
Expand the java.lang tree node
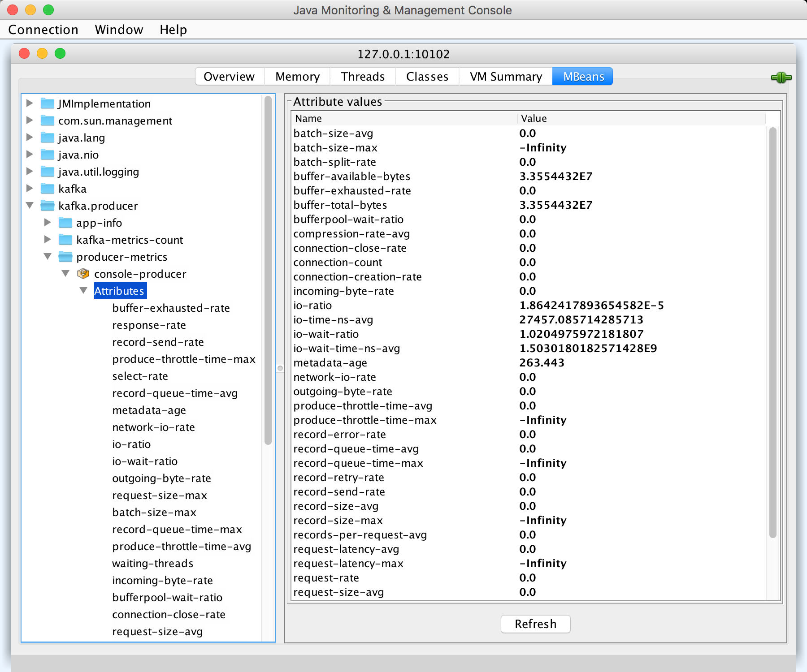click(x=30, y=137)
